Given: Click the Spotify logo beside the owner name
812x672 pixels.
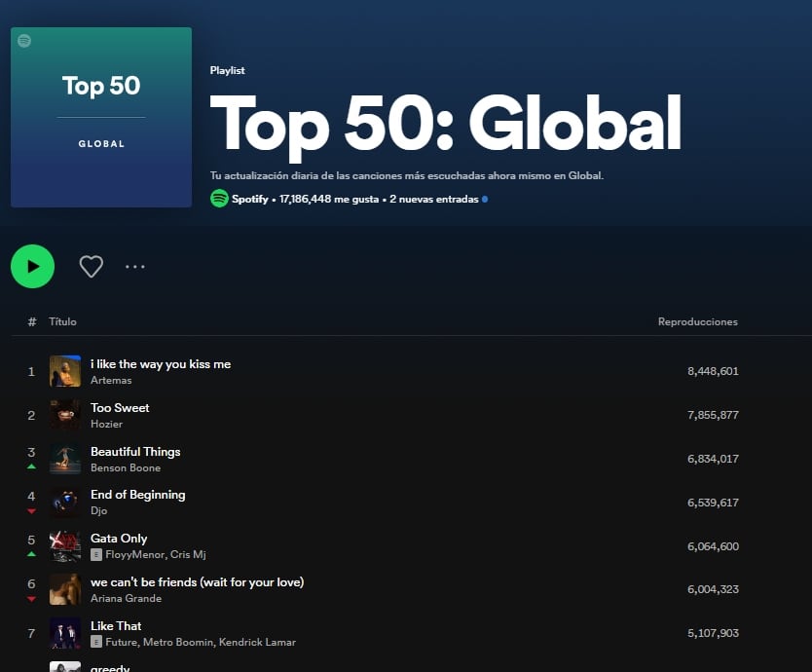Looking at the screenshot, I should coord(219,199).
